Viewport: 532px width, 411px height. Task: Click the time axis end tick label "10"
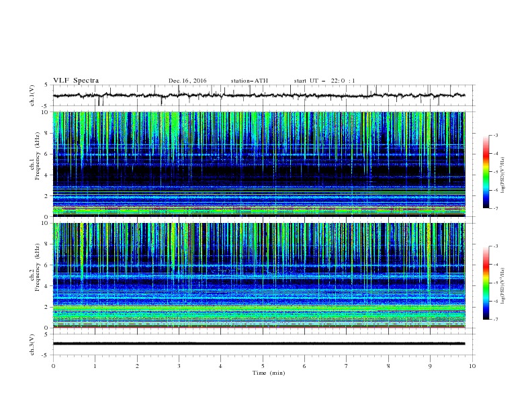[472, 366]
